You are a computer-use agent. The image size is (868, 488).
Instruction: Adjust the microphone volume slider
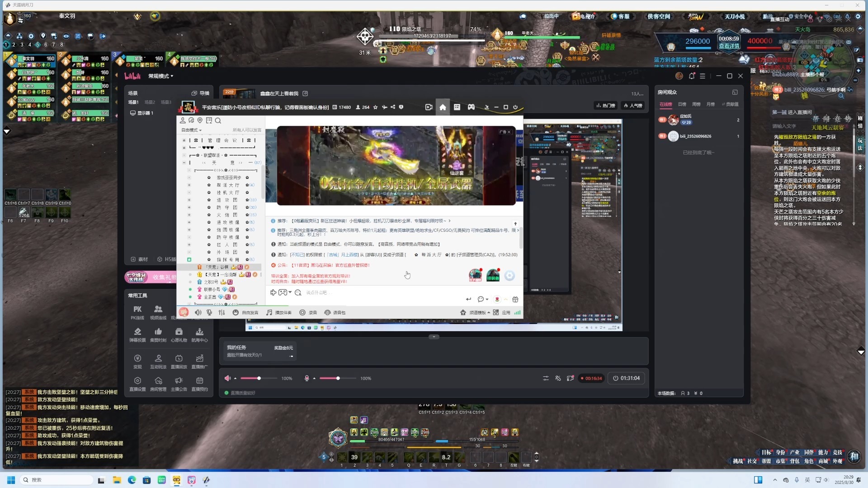tap(338, 378)
